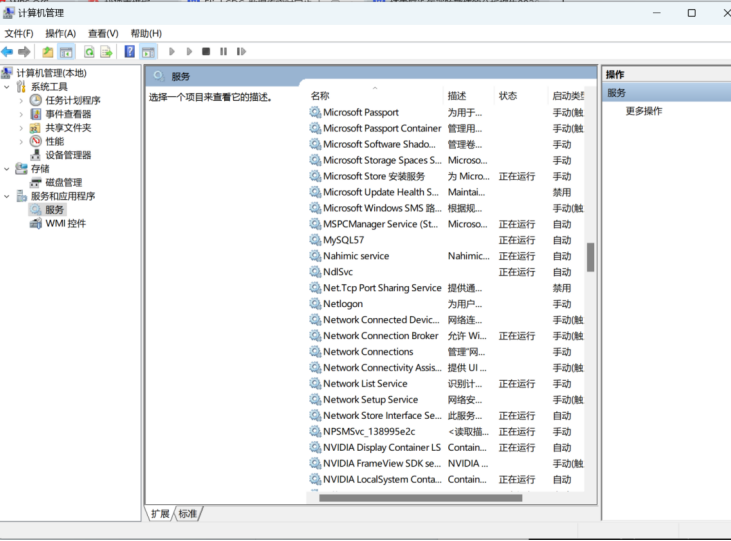This screenshot has height=541, width=731.
Task: Collapse the 系统工具 tree node
Action: point(7,87)
